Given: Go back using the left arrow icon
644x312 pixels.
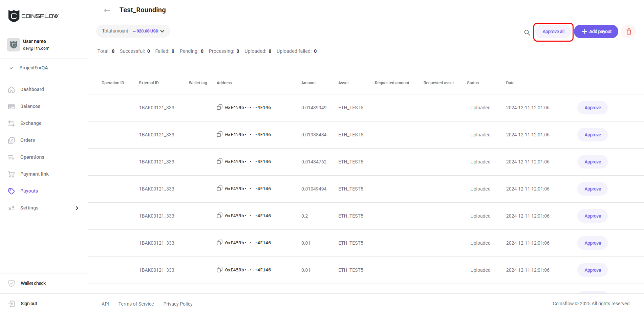Looking at the screenshot, I should click(x=107, y=10).
